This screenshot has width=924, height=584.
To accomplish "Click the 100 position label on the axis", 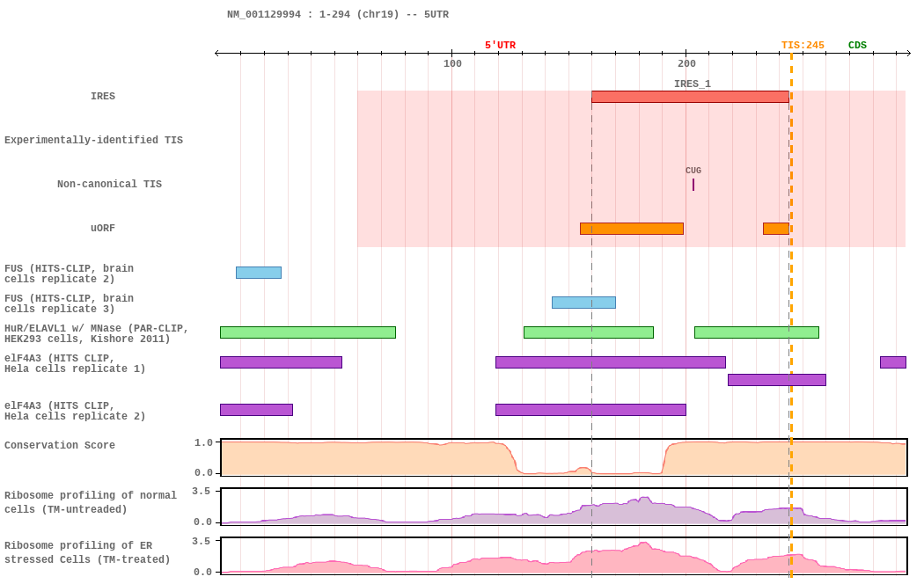I will 452,63.
